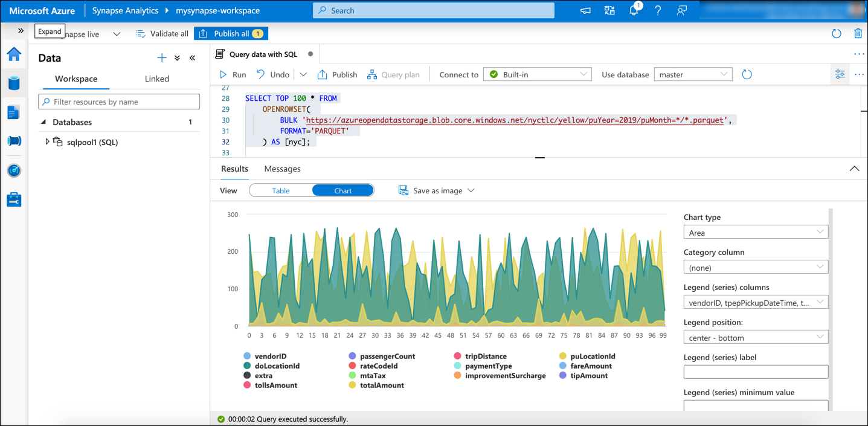868x426 pixels.
Task: Expand the sqlpool1 (SQL) tree node
Action: point(48,142)
